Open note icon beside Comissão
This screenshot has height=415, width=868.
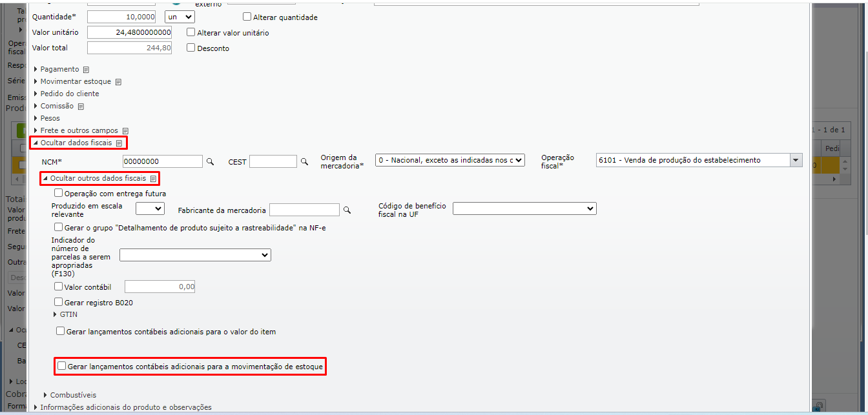pos(81,106)
